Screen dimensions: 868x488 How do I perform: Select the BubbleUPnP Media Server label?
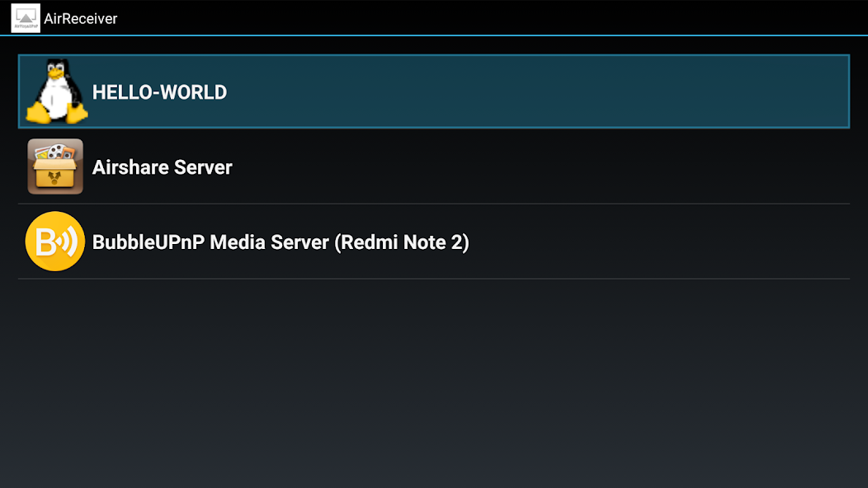pos(281,242)
